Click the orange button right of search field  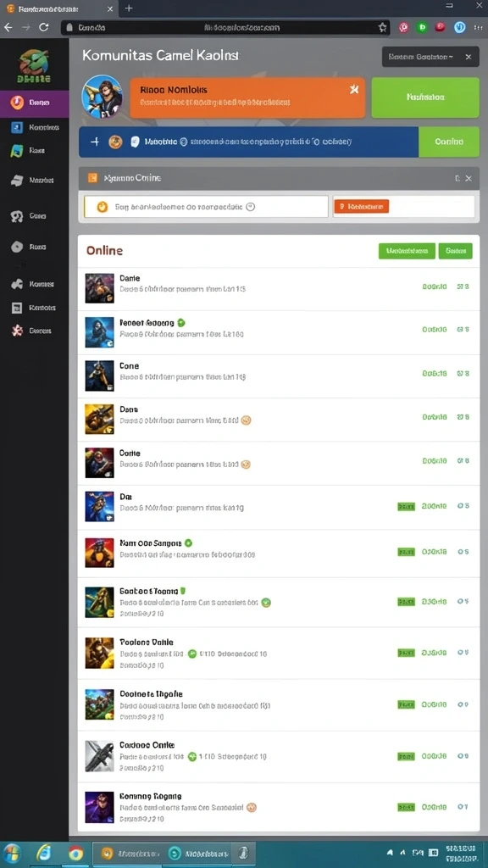(361, 207)
